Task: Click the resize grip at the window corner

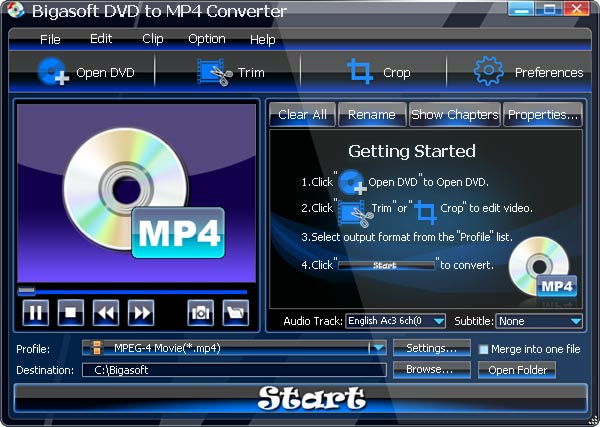Action: pyautogui.click(x=593, y=418)
